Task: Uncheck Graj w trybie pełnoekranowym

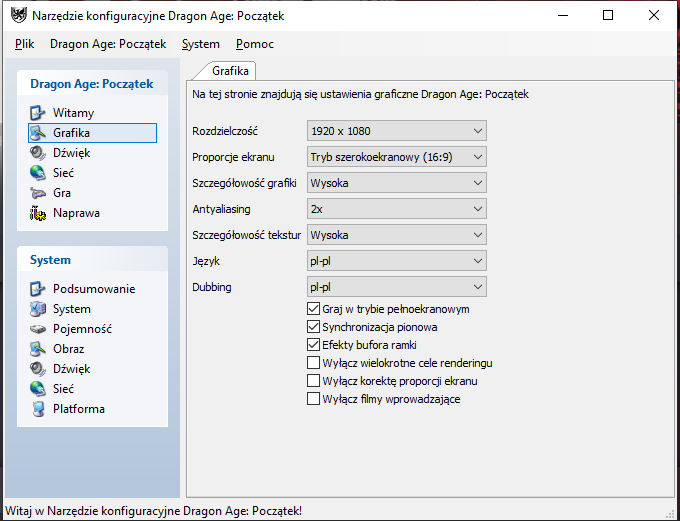Action: (313, 309)
